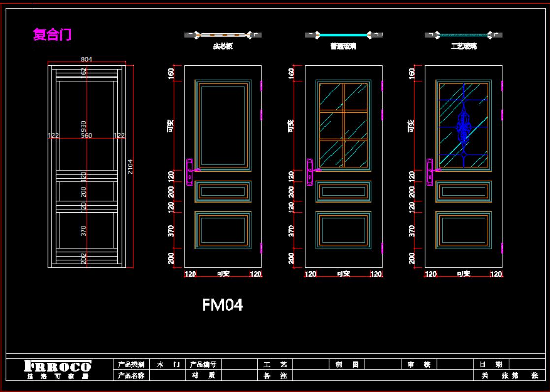This screenshot has width=550, height=392.
Task: Select the solid core board cross-section symbol
Action: [x=223, y=35]
